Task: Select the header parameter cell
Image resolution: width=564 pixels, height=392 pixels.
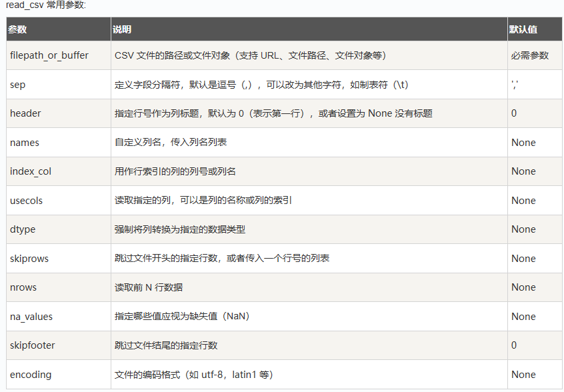Action: pyautogui.click(x=25, y=113)
